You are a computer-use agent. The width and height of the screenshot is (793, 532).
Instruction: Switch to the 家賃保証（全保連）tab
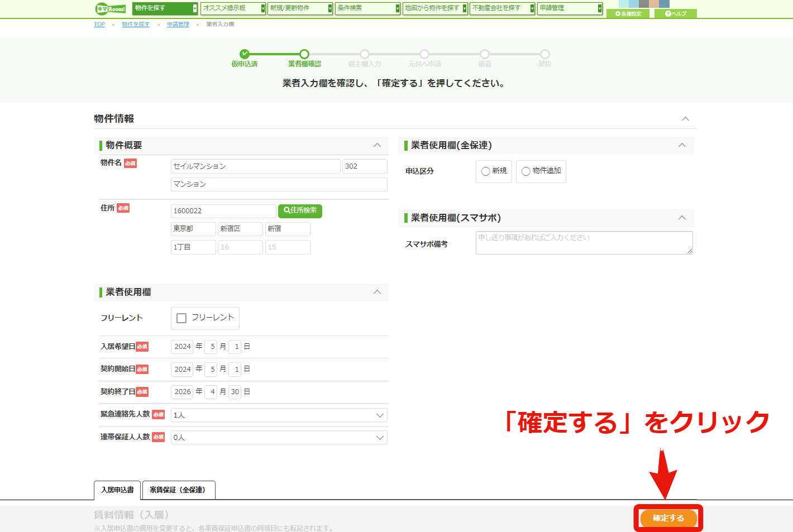pyautogui.click(x=178, y=490)
